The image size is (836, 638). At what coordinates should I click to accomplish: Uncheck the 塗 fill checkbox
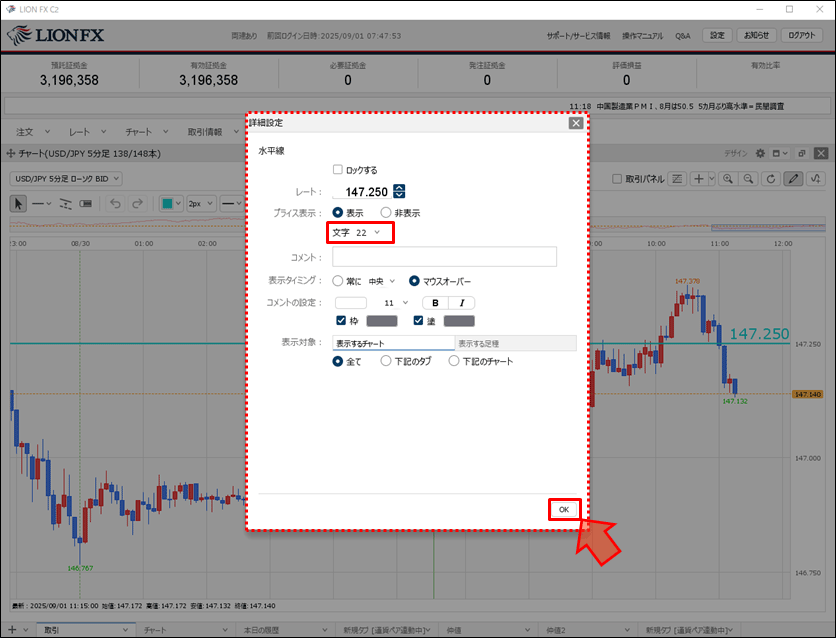[x=419, y=320]
